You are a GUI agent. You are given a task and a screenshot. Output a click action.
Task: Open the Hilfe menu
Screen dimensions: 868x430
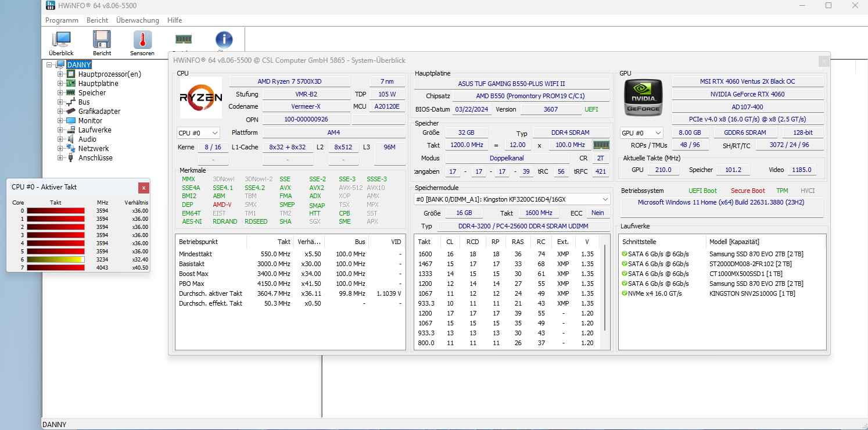pos(175,20)
